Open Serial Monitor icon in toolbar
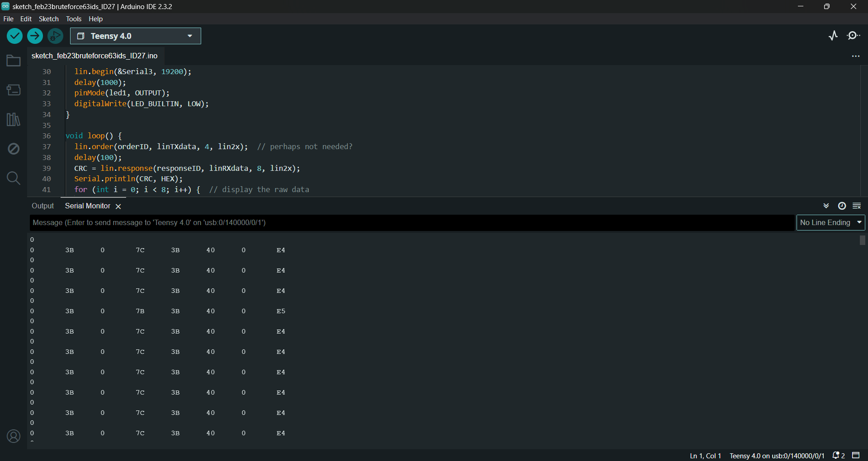Screen dimensions: 868x461 (854, 36)
